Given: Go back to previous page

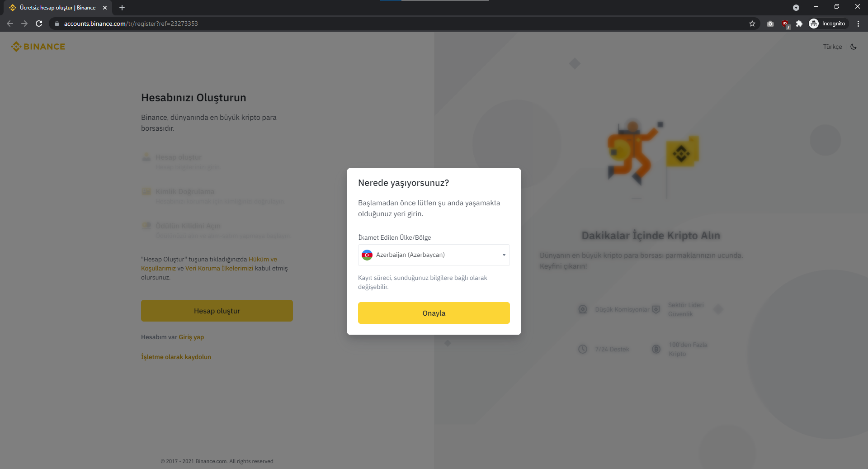Looking at the screenshot, I should pos(10,24).
